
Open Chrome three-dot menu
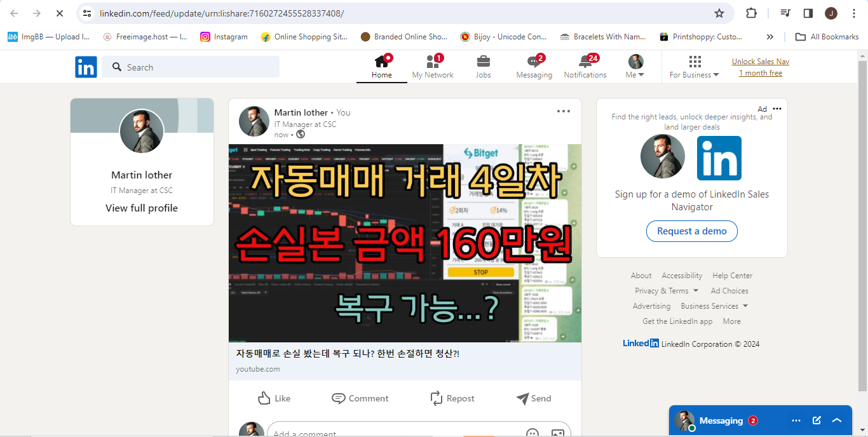tap(854, 13)
